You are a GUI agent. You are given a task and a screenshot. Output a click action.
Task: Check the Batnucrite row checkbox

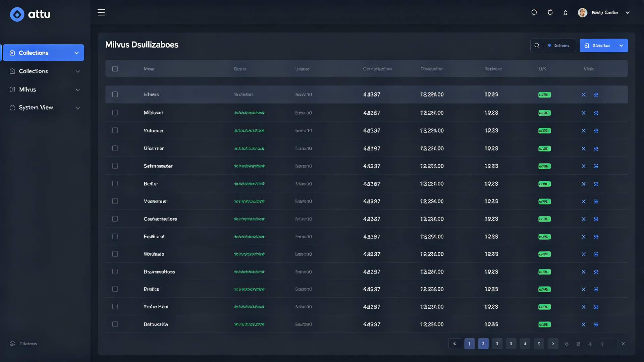115,324
